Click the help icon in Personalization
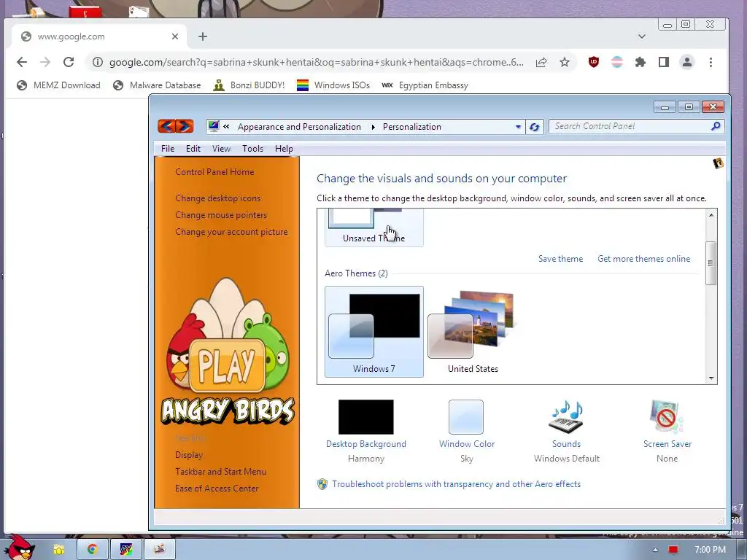The width and height of the screenshot is (747, 560). (x=718, y=163)
